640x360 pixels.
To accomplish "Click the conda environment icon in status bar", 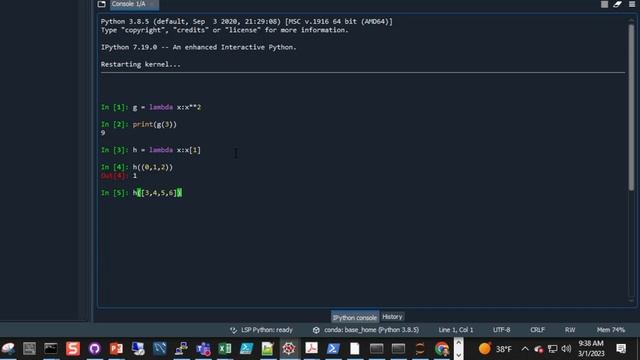I will coord(316,330).
